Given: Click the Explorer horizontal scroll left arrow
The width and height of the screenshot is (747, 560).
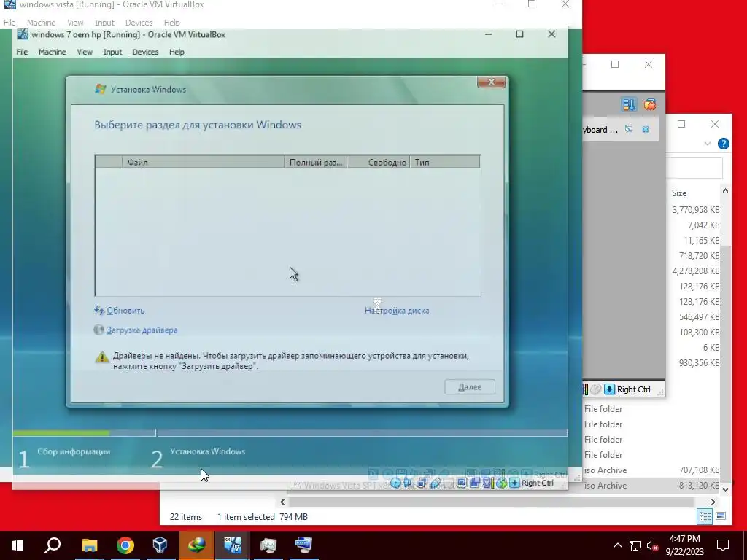Looking at the screenshot, I should tap(282, 502).
